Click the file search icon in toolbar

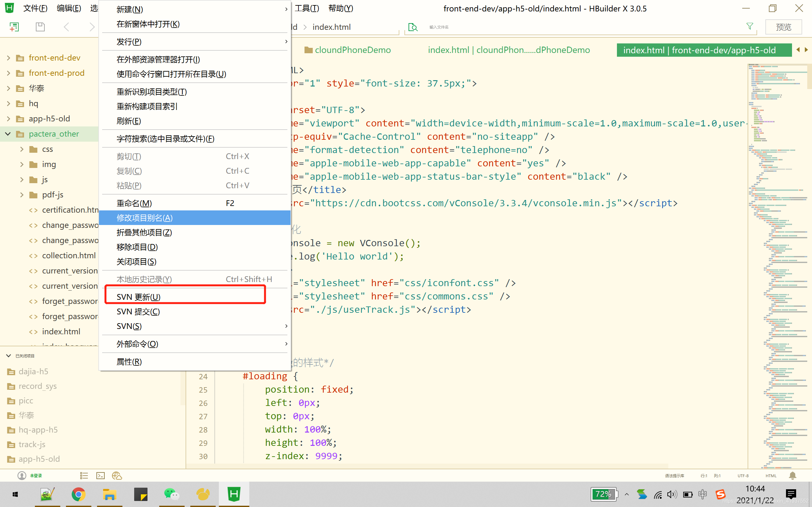pos(413,27)
